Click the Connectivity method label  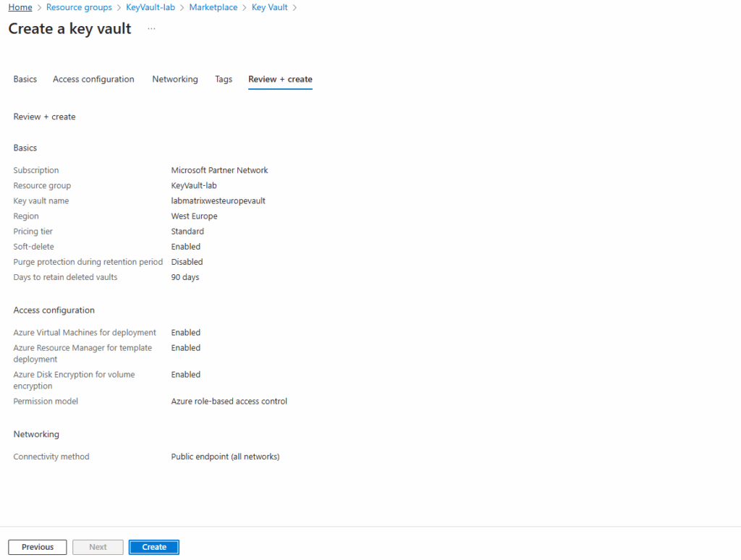pyautogui.click(x=51, y=457)
